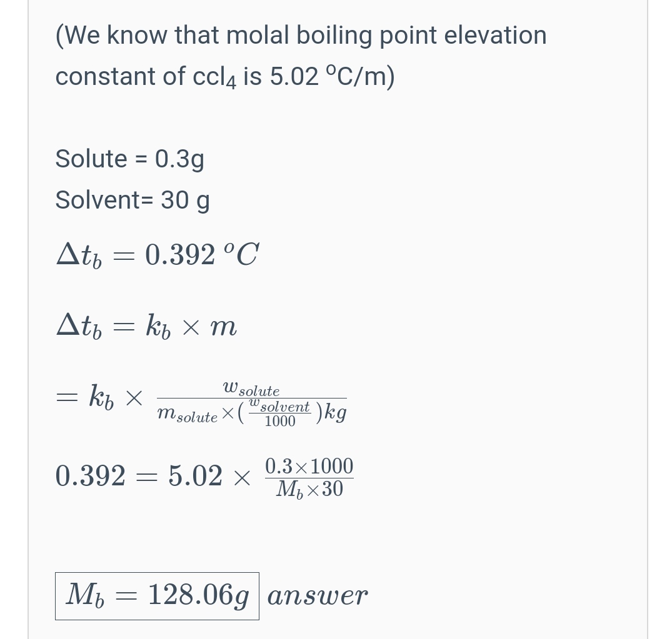Image resolution: width=672 pixels, height=639 pixels.
Task: Click the Δt_b = 0.392 °C equation
Action: [157, 255]
